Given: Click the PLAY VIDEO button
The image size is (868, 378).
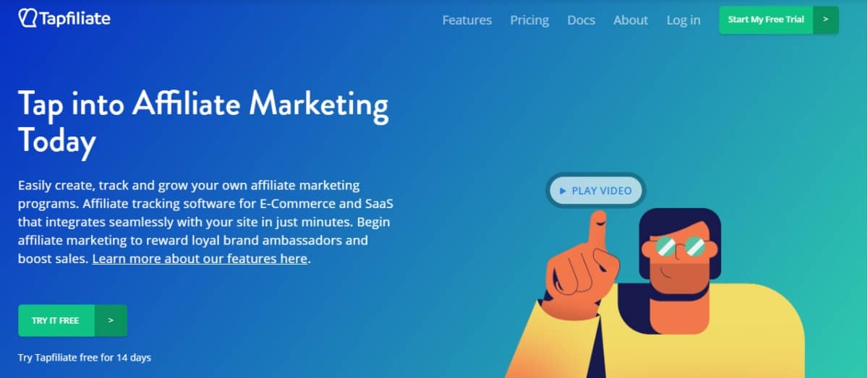Looking at the screenshot, I should (x=595, y=191).
